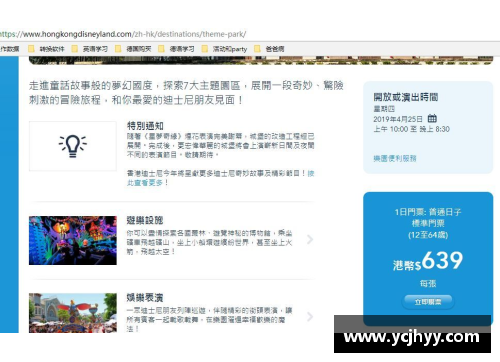Image resolution: width=500 pixels, height=362 pixels.
Task: Click the 港幣$639 ticket price
Action: tap(428, 261)
